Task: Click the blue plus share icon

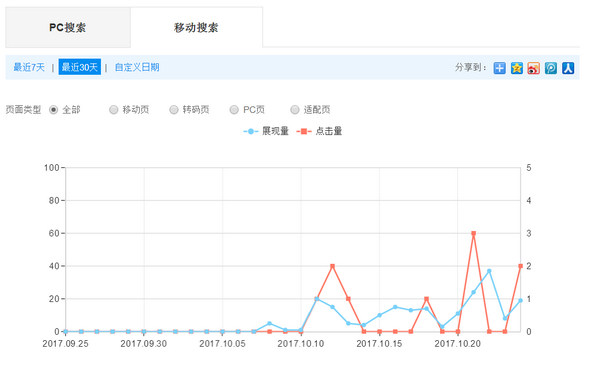Action: 499,68
